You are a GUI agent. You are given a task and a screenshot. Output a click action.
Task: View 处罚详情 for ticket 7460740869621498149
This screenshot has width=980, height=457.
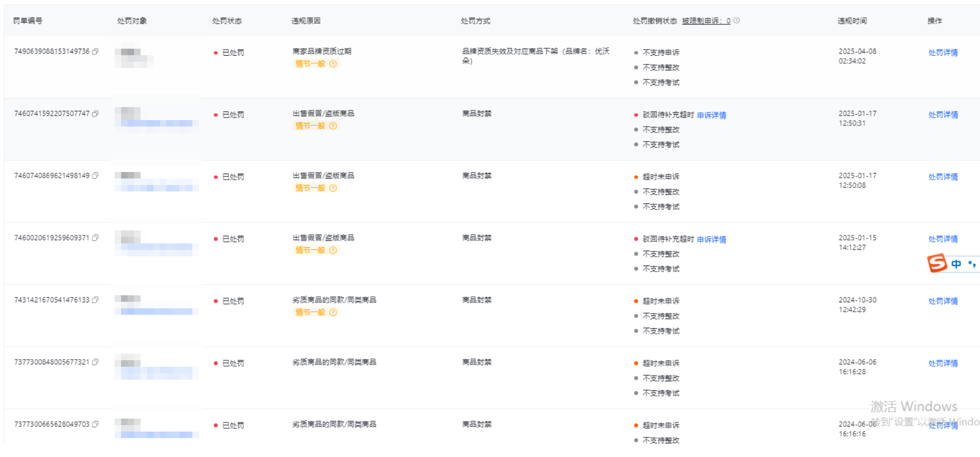click(943, 177)
